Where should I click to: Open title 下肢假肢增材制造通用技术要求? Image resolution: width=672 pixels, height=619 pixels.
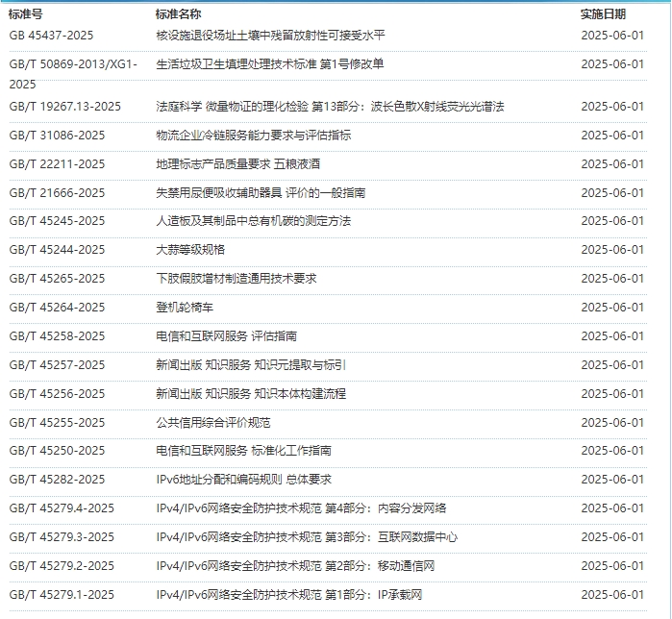pyautogui.click(x=236, y=279)
